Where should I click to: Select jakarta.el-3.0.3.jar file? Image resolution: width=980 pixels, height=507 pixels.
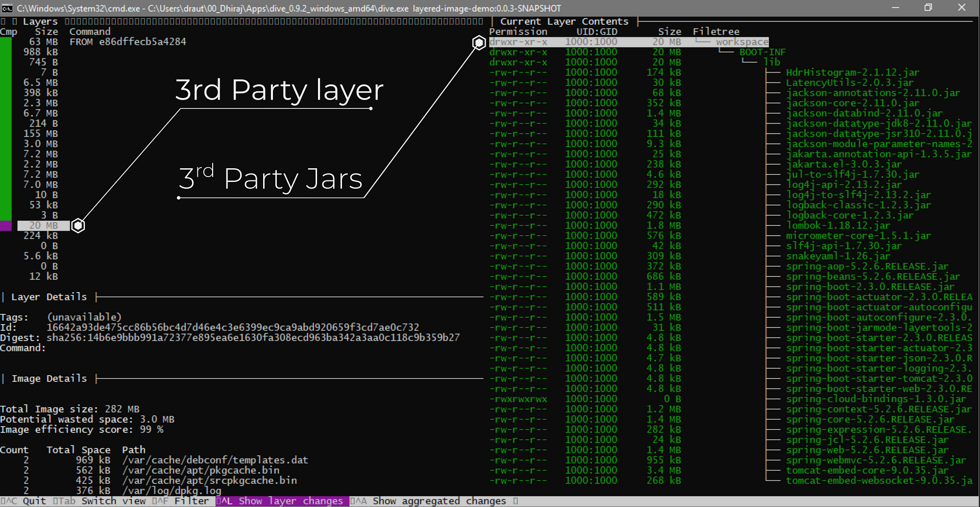pos(844,164)
